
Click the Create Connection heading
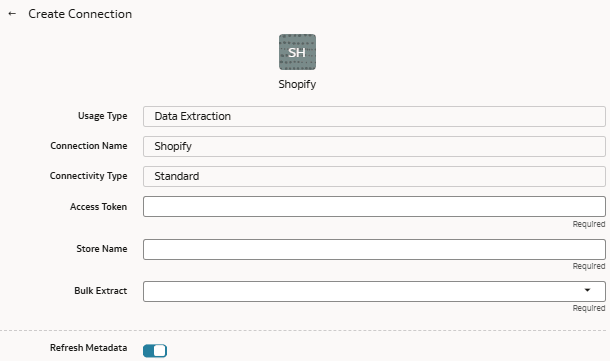click(80, 14)
